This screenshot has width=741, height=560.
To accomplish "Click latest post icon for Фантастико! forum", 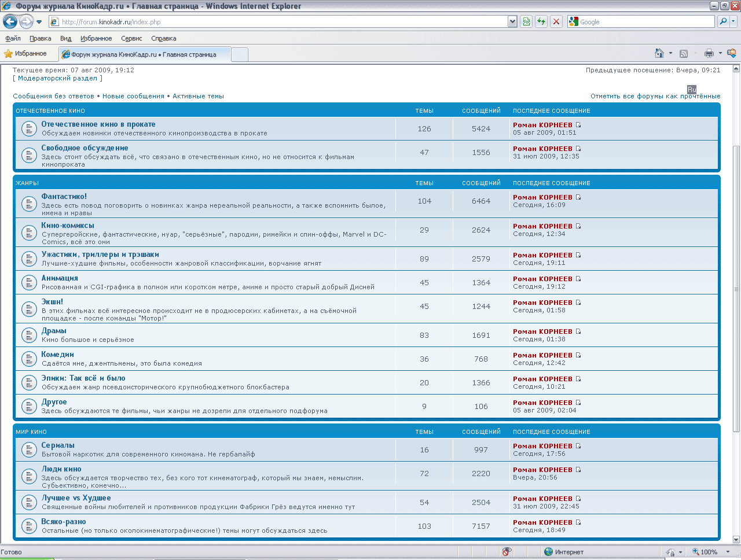I will pyautogui.click(x=578, y=197).
